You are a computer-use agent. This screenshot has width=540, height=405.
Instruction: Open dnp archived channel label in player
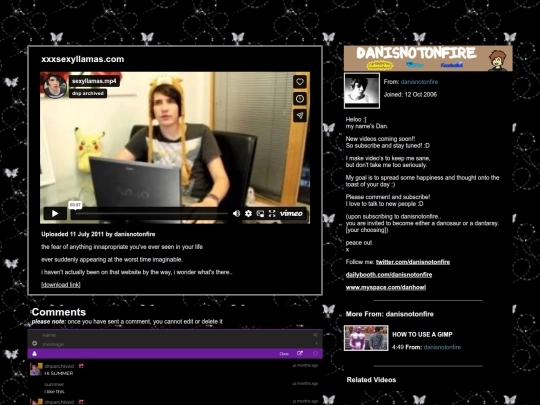[88, 93]
